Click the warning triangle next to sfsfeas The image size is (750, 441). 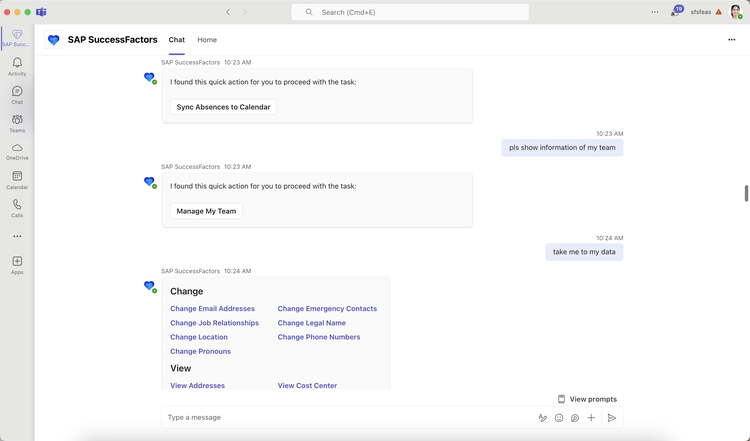[x=718, y=12]
